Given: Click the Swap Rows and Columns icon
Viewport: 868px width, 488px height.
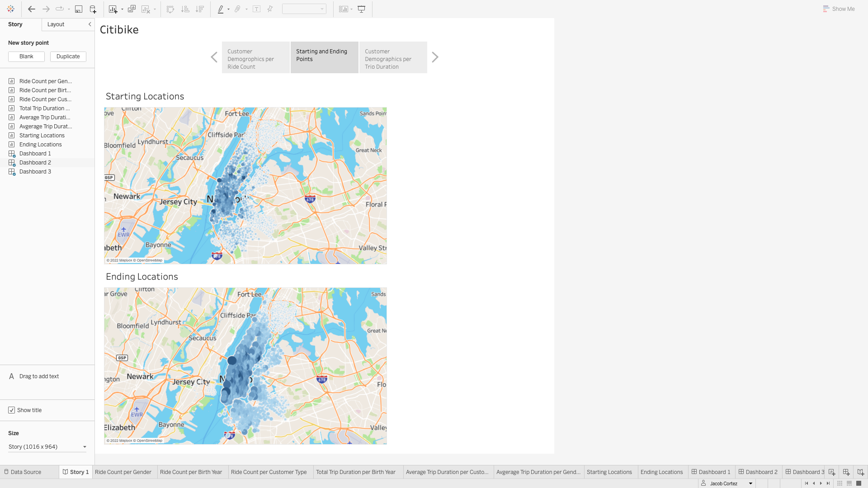Looking at the screenshot, I should (x=170, y=9).
